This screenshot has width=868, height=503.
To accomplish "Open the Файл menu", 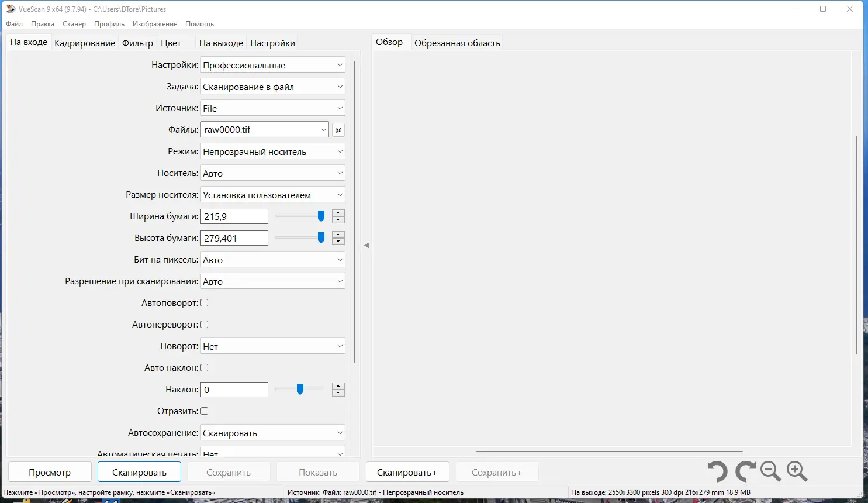I will point(15,24).
